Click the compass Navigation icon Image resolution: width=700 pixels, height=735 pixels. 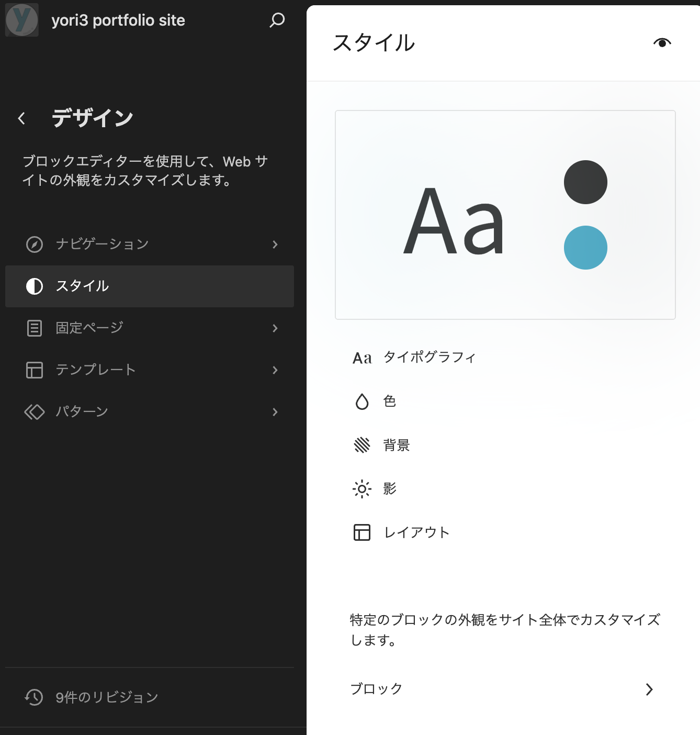[x=35, y=244]
